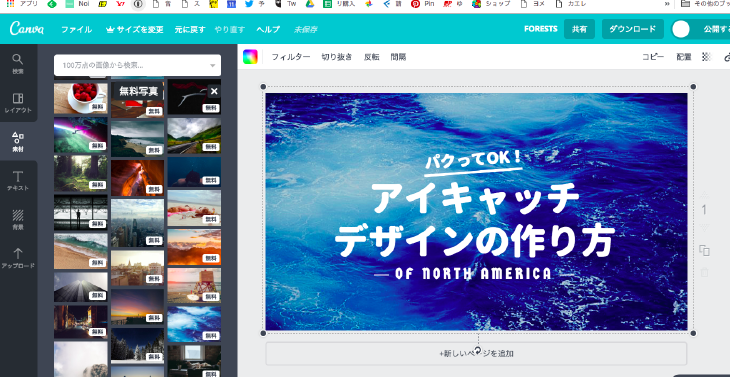Close the 無料写真 photo category with X
The image size is (730, 377).
pos(214,91)
